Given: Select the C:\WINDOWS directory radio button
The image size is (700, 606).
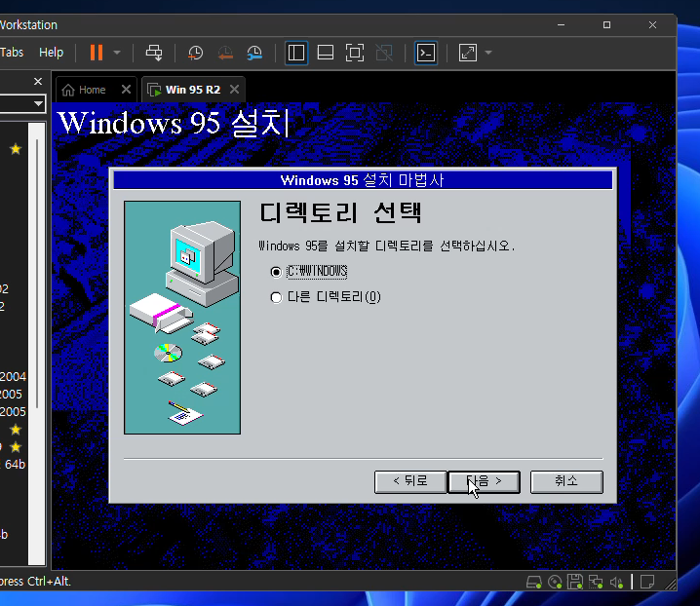Looking at the screenshot, I should (276, 272).
